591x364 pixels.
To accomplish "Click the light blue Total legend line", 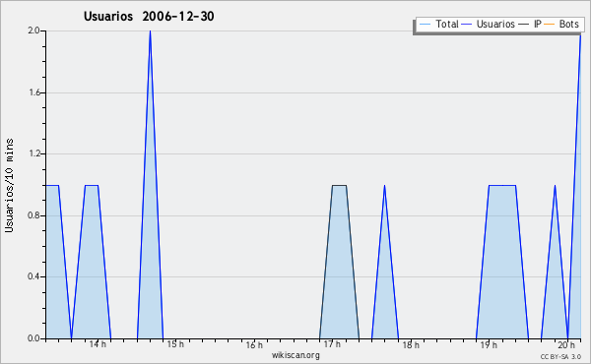I will 425,25.
